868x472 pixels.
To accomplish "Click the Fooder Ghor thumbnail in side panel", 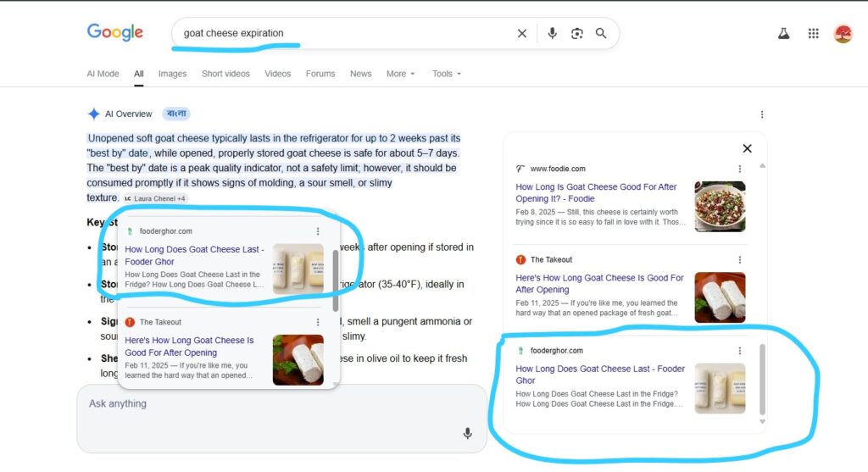I will pos(720,388).
